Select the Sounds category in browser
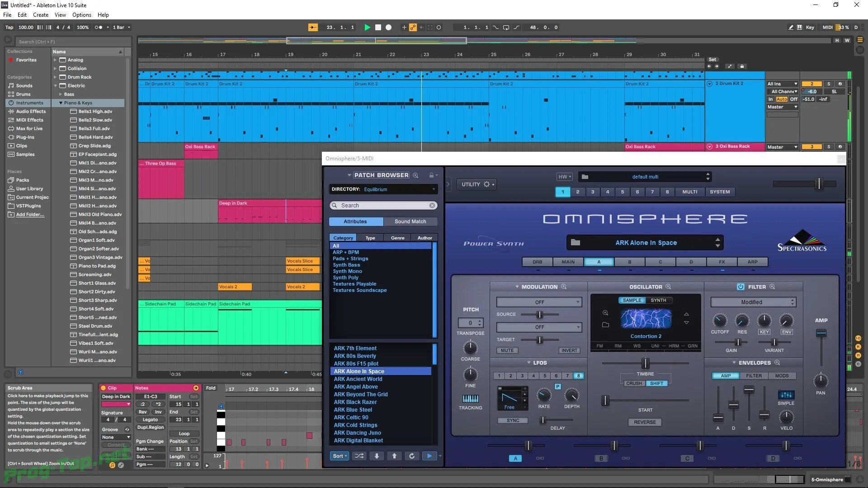The height and width of the screenshot is (488, 868). point(24,86)
